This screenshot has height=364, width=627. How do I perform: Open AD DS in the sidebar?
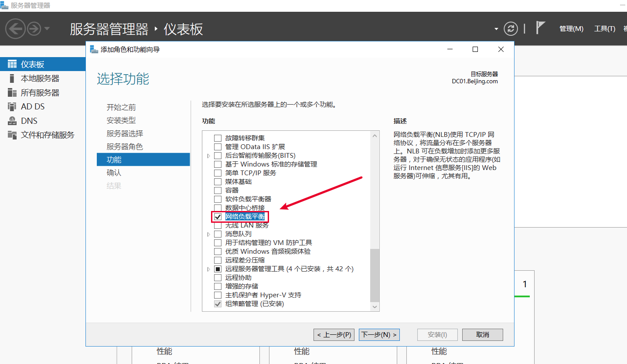[33, 107]
